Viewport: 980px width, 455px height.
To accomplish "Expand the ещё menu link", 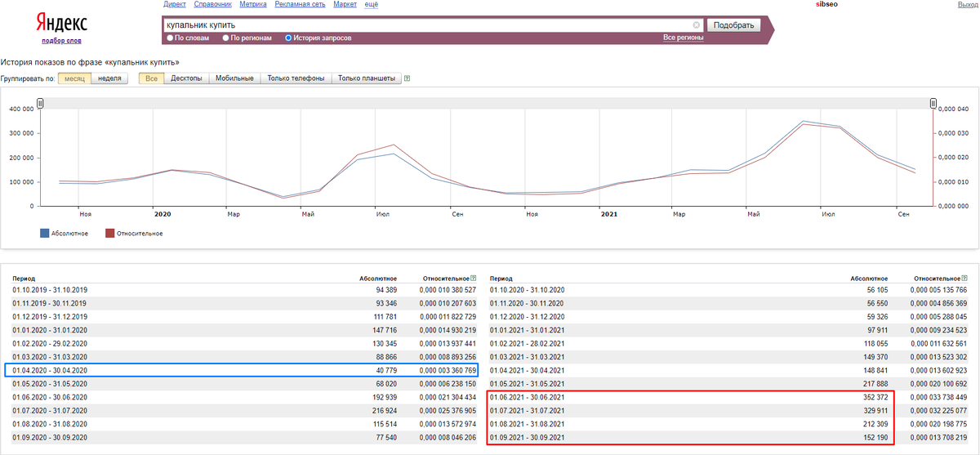I will click(372, 5).
